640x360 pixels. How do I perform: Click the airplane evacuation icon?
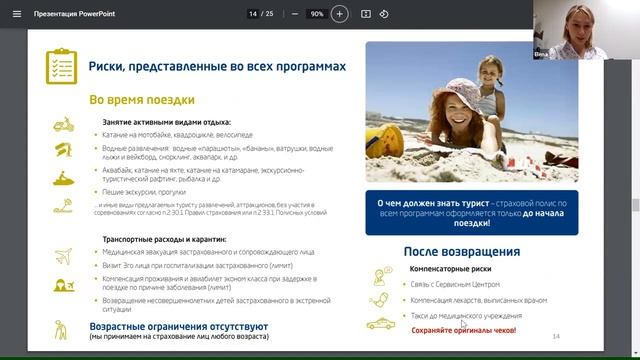coord(63,256)
